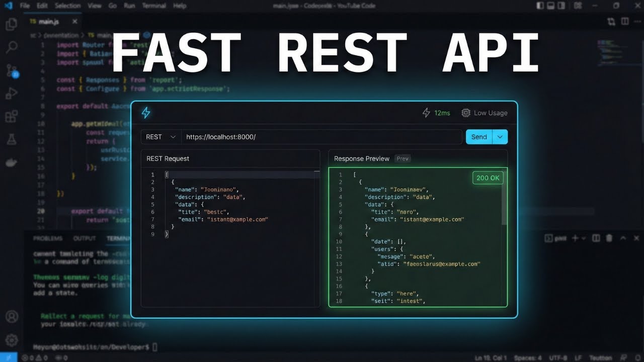Screen dimensions: 644x362
Task: Open the Explorer icon in the activity bar
Action: click(11, 24)
